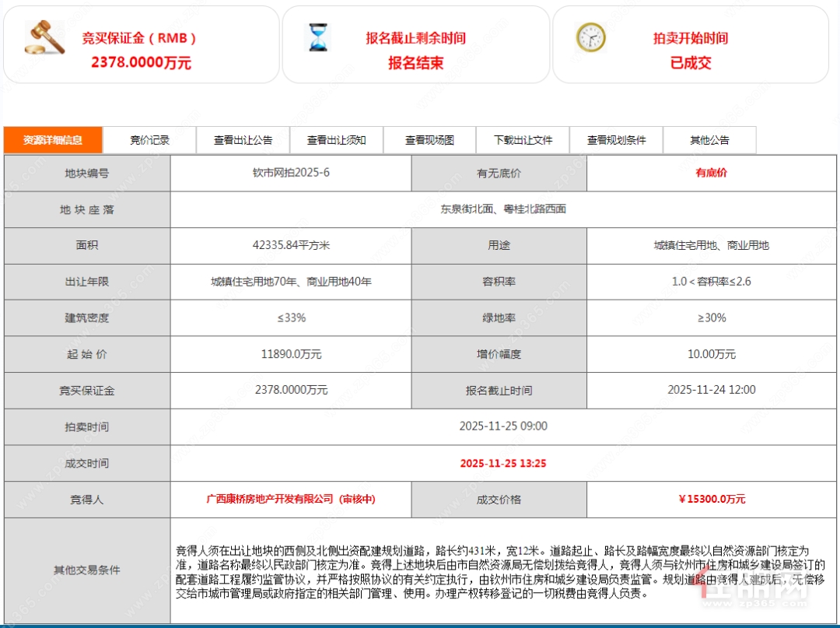View the 查看出让须知 tab

[x=336, y=140]
